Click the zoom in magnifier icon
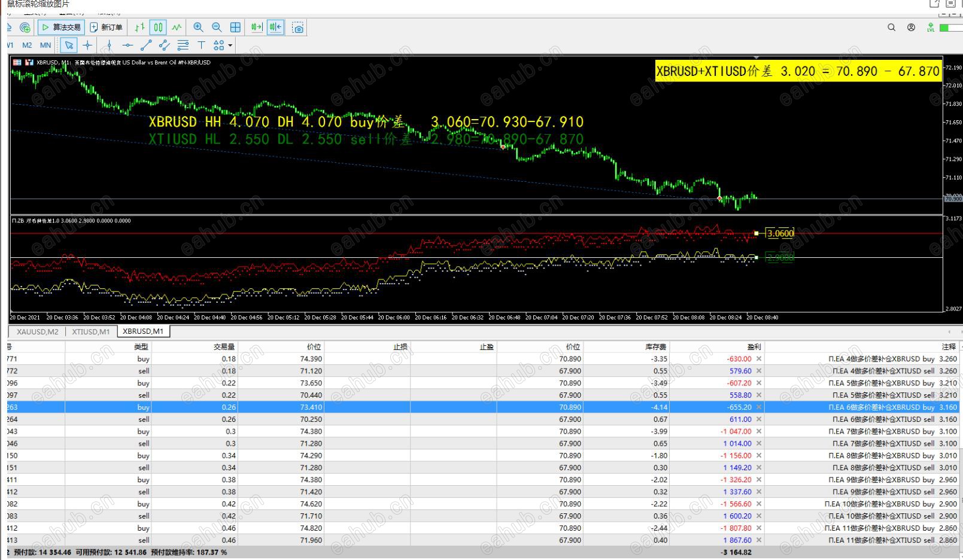Viewport: 963px width, 560px height. tap(198, 28)
